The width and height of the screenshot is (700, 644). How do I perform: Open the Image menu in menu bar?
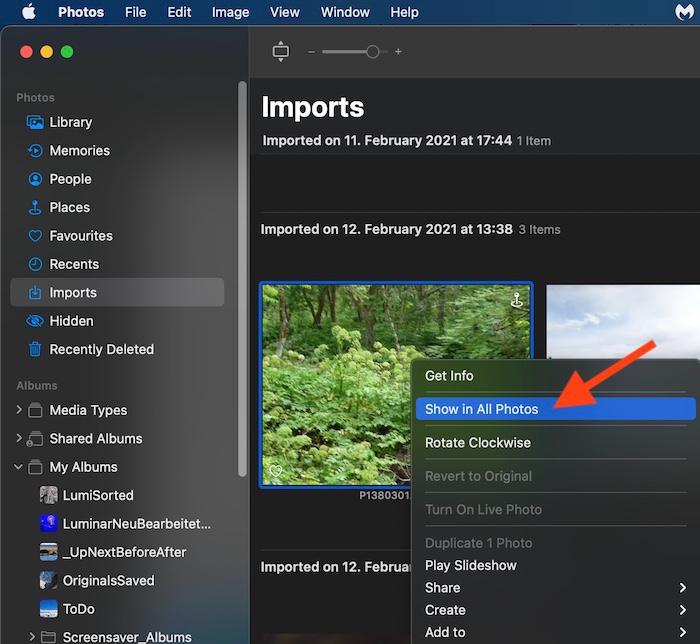230,12
